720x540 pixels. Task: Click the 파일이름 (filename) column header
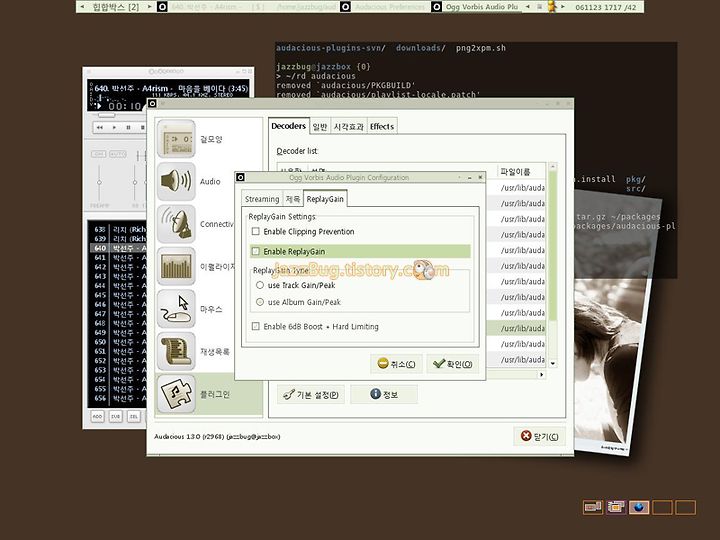pos(522,171)
